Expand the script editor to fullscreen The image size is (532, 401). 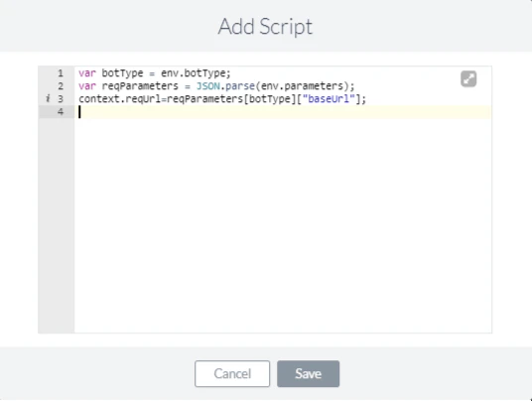pyautogui.click(x=468, y=79)
